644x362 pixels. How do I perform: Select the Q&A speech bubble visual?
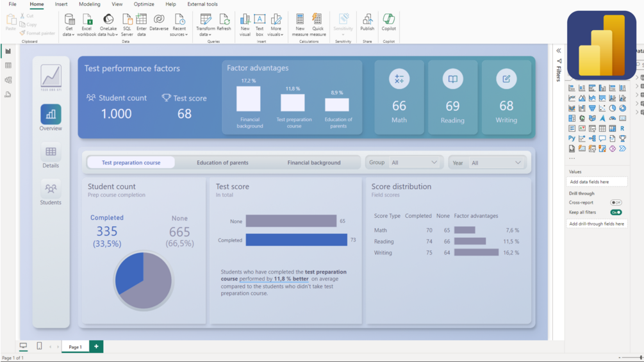click(602, 138)
